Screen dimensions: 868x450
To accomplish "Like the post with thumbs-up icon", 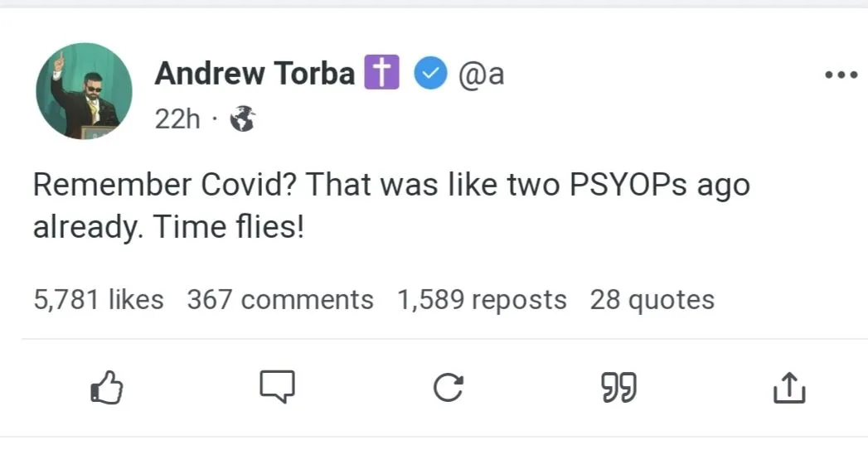I will click(106, 386).
